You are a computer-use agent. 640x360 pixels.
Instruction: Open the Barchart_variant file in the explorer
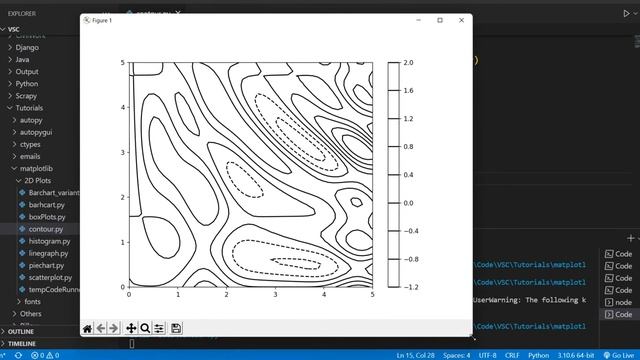[54, 193]
